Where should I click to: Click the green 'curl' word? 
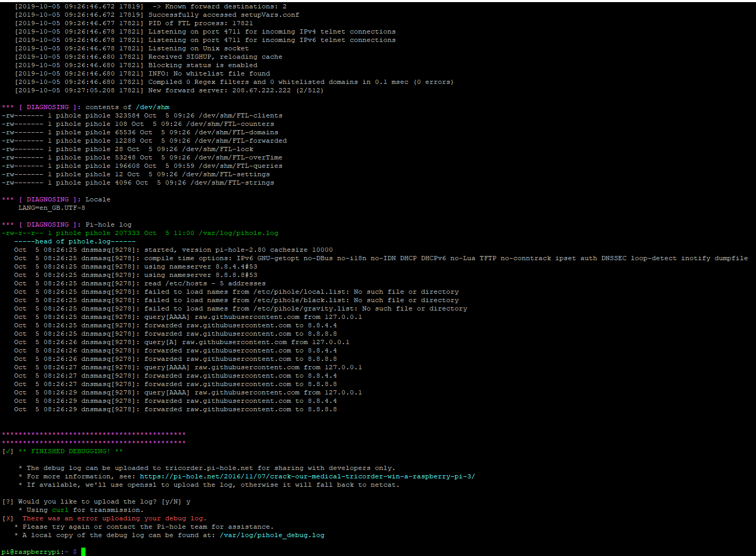60,510
